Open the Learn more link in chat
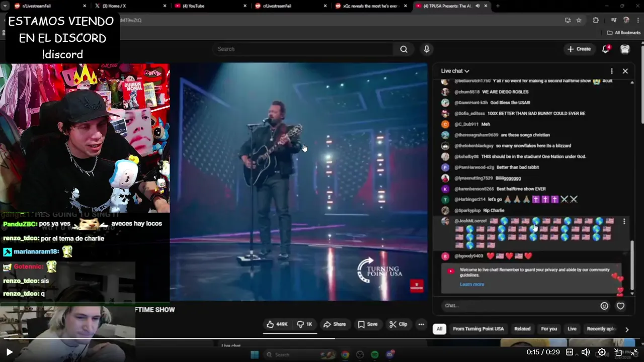 tap(472, 284)
